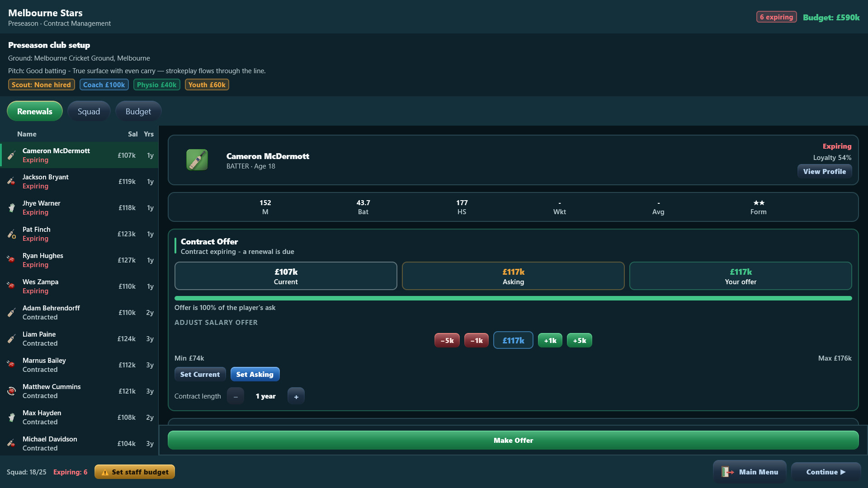Reduce contract length with minus button
The image size is (868, 488).
click(x=236, y=396)
